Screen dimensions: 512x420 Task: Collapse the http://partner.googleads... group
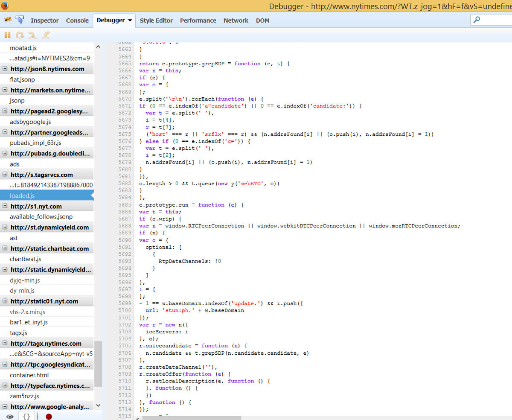click(x=5, y=132)
